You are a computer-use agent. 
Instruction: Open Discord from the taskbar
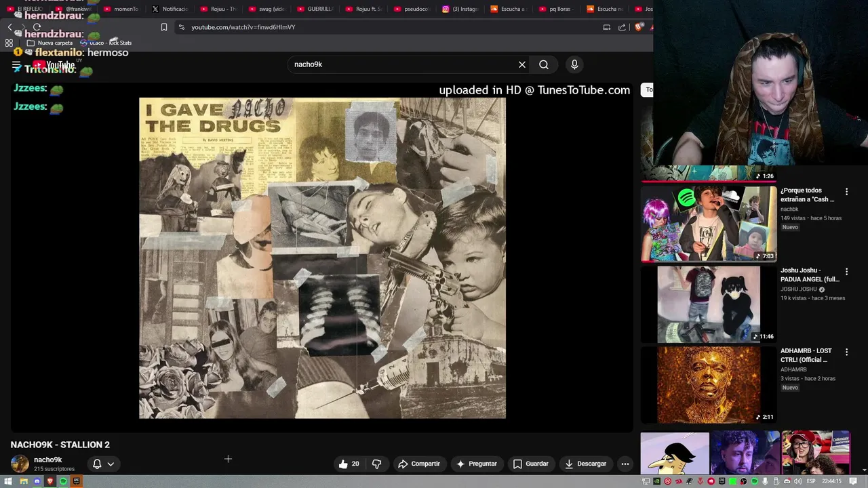click(37, 481)
